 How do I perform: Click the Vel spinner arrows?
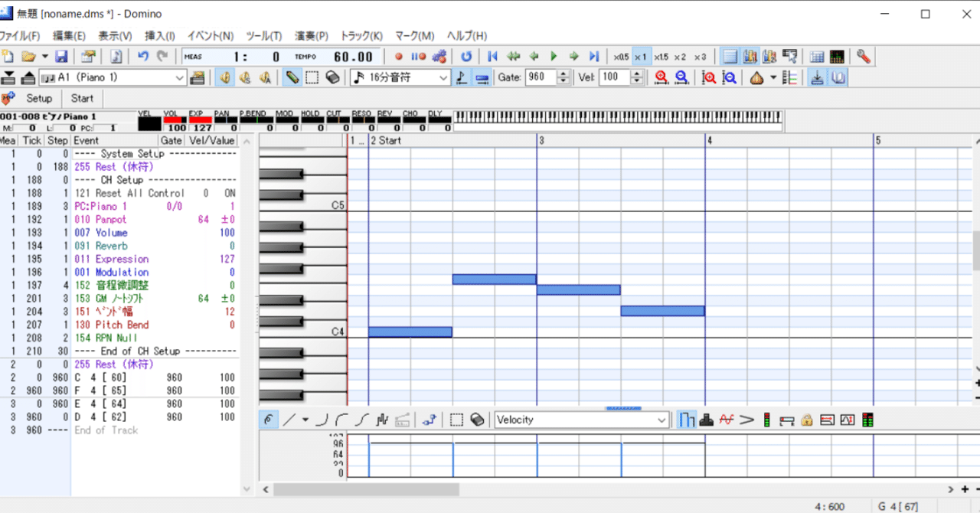tap(637, 77)
